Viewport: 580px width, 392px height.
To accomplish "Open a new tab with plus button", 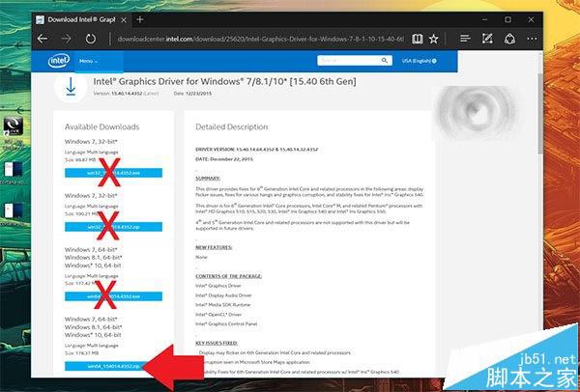I will 140,19.
